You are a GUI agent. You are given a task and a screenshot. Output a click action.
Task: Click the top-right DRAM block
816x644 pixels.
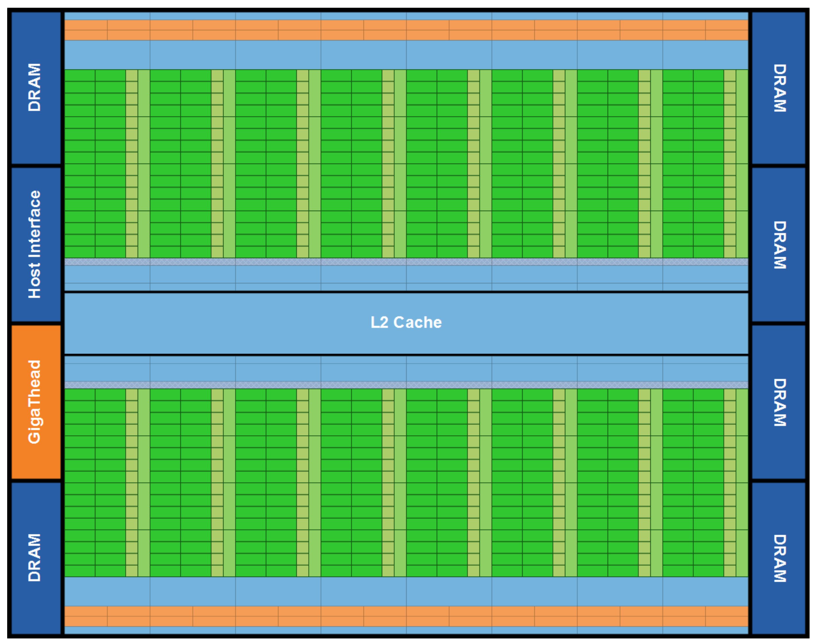[779, 88]
